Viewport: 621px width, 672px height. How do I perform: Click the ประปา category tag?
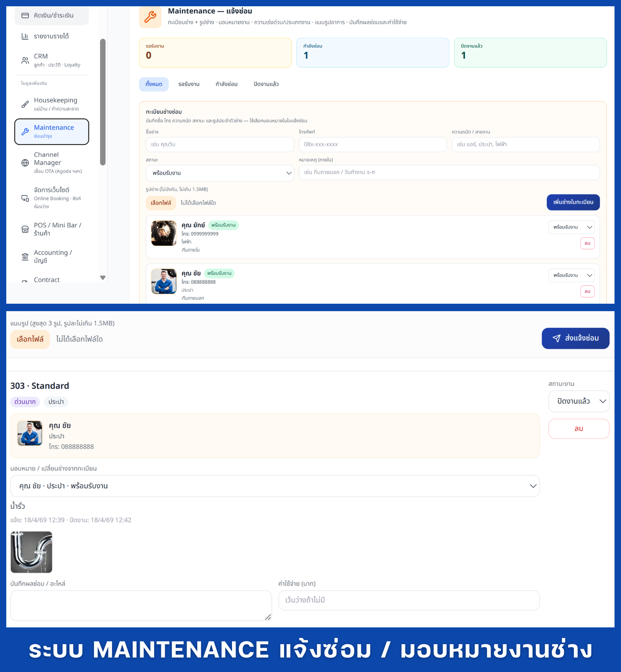(x=56, y=402)
